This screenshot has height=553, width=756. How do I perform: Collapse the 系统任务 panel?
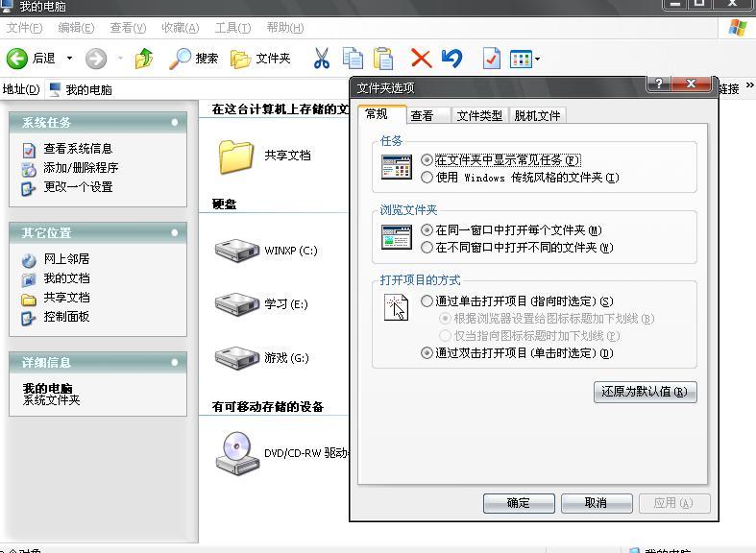pos(175,122)
